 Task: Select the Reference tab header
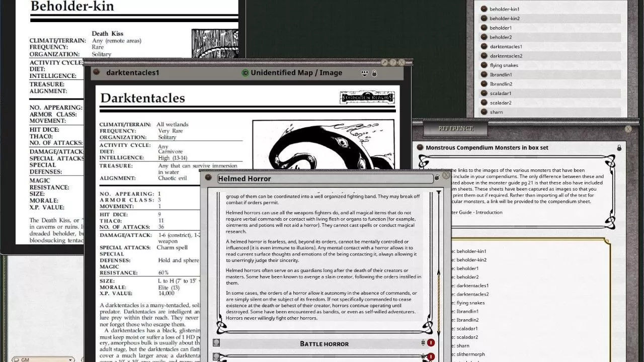(455, 129)
